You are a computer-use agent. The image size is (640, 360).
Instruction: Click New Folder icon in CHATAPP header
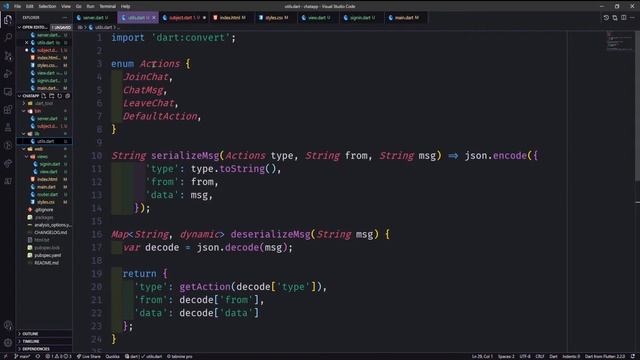pos(52,96)
